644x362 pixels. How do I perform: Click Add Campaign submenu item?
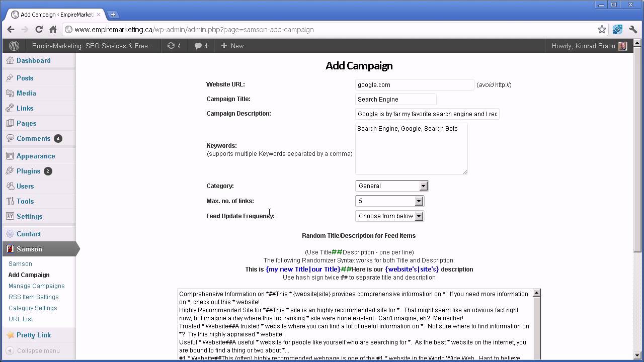29,275
